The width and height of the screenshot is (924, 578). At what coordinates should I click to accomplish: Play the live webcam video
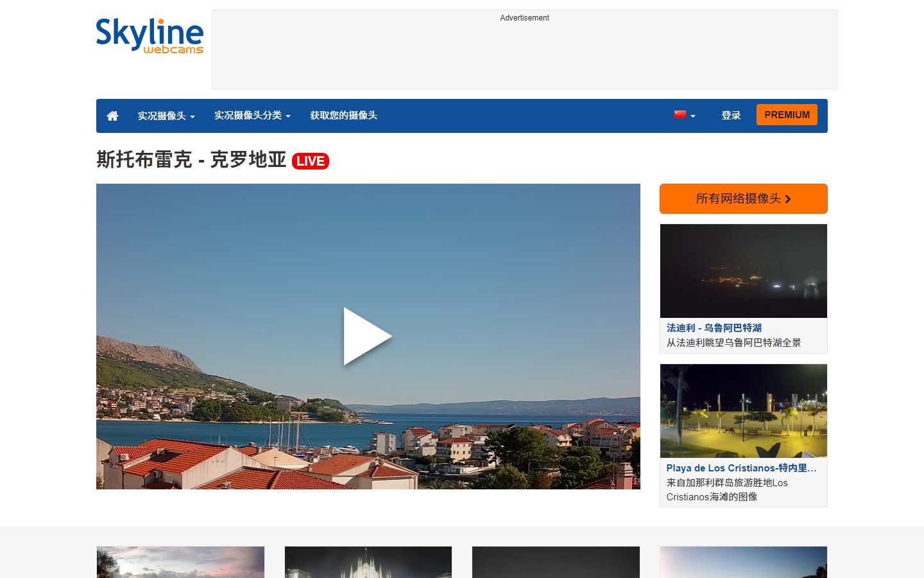pos(368,337)
